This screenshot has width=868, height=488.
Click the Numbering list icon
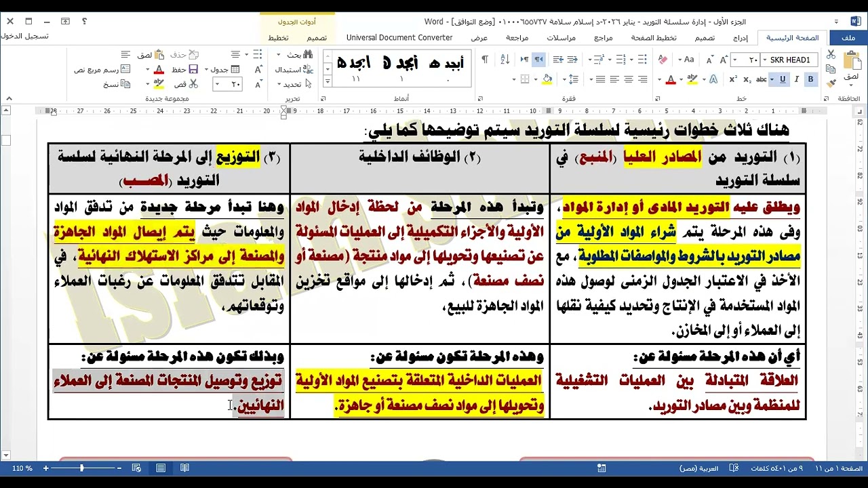(620, 60)
